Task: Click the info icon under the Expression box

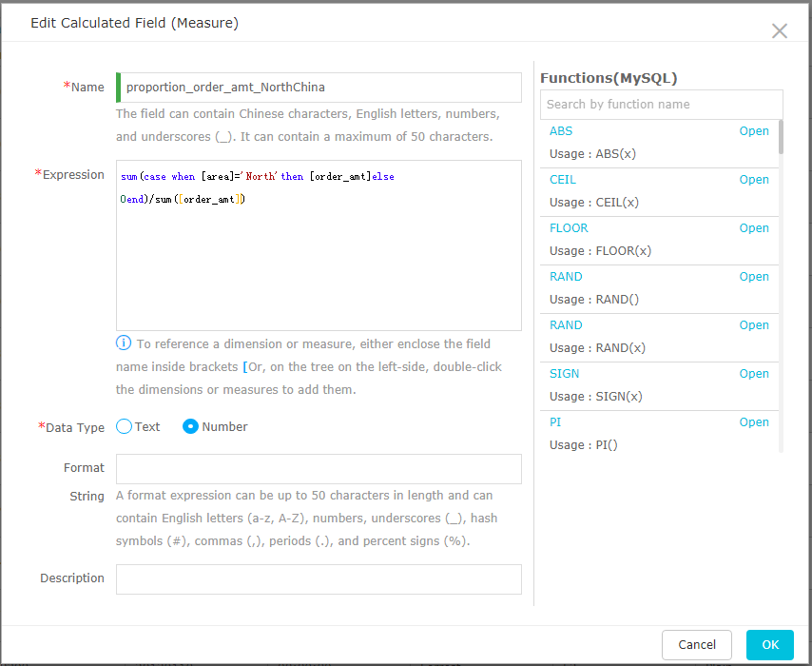Action: click(x=124, y=343)
